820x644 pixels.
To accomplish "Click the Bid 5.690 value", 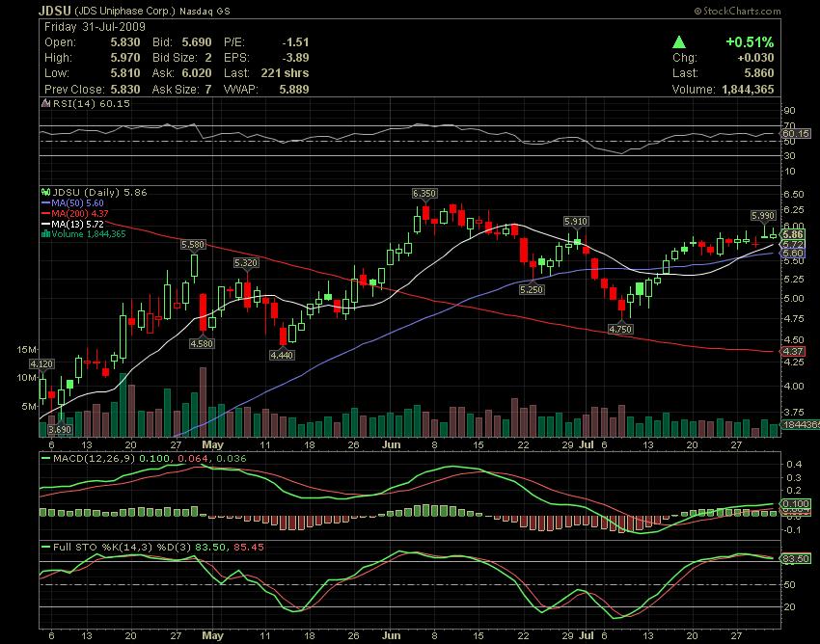I will point(197,42).
